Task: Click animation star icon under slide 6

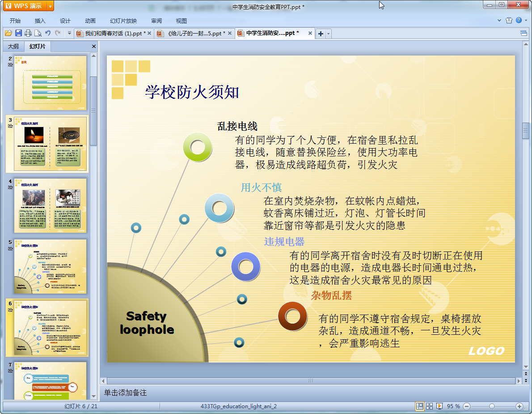Action: tap(10, 310)
